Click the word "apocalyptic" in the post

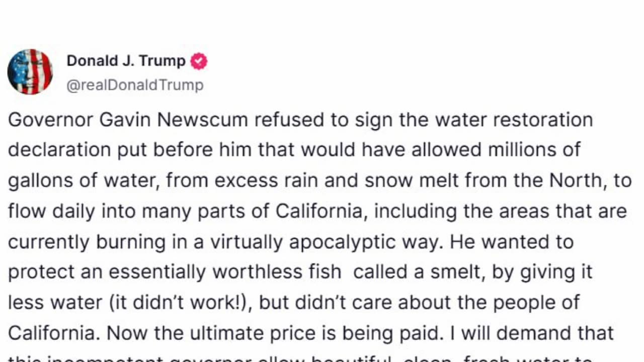tap(360, 242)
